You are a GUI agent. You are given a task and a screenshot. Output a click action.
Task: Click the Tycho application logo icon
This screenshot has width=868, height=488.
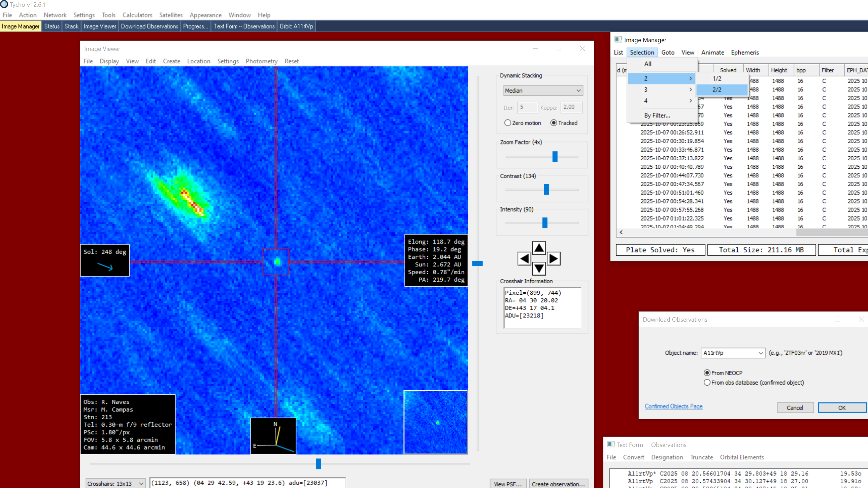coord(4,4)
